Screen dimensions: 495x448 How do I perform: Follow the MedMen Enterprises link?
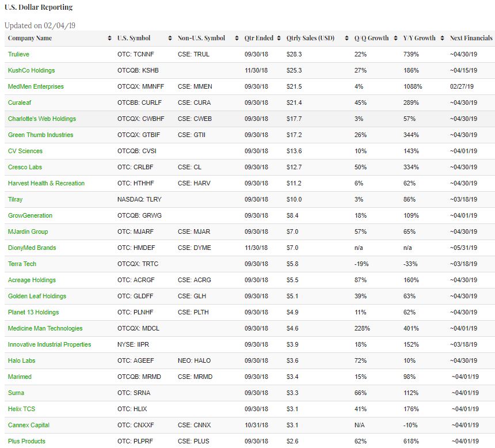(36, 86)
